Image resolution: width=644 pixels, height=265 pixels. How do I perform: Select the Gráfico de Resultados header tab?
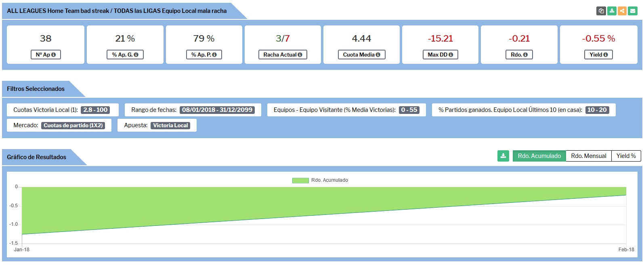(x=36, y=157)
